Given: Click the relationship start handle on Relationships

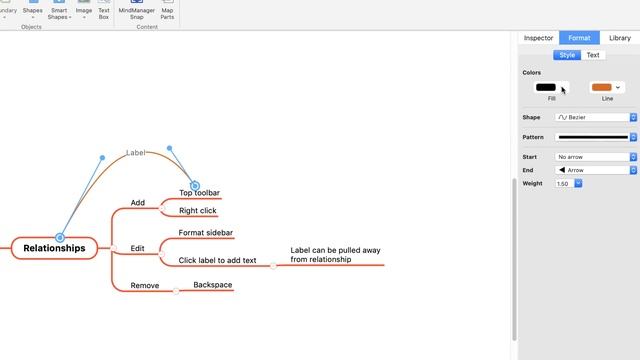Looking at the screenshot, I should click(x=60, y=238).
